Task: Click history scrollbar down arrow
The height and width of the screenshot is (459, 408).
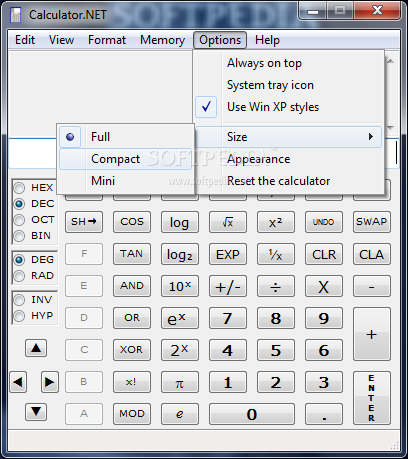Action: (x=391, y=127)
